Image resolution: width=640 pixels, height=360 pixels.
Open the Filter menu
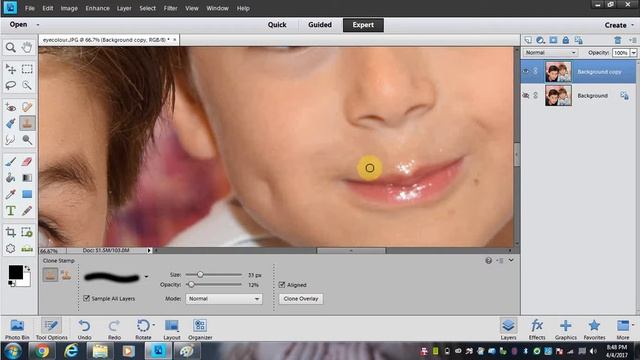pos(170,8)
